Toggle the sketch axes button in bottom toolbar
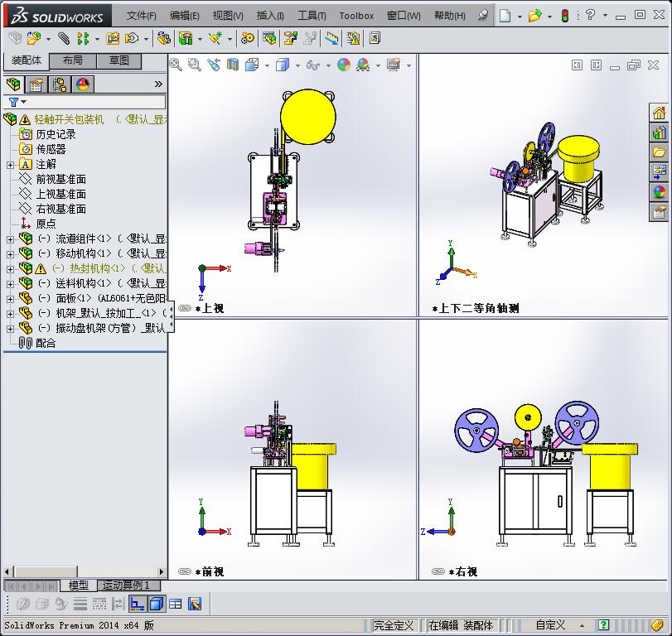Image resolution: width=672 pixels, height=636 pixels. (x=138, y=605)
